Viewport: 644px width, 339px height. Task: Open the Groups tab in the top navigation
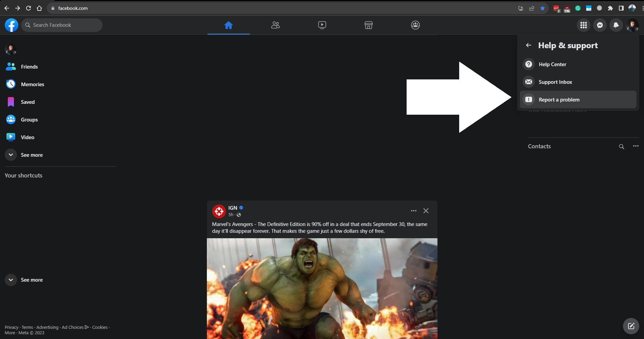(415, 25)
